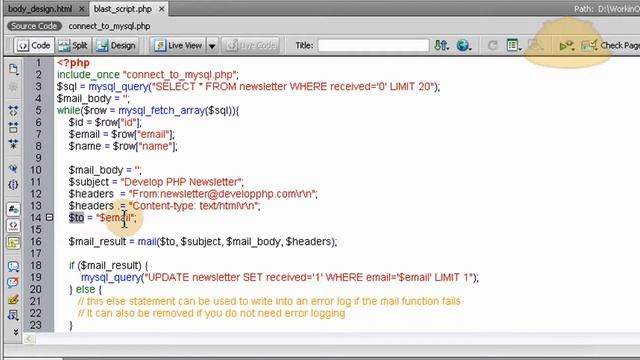Click the Source Code button
The image size is (640, 360).
(x=34, y=26)
